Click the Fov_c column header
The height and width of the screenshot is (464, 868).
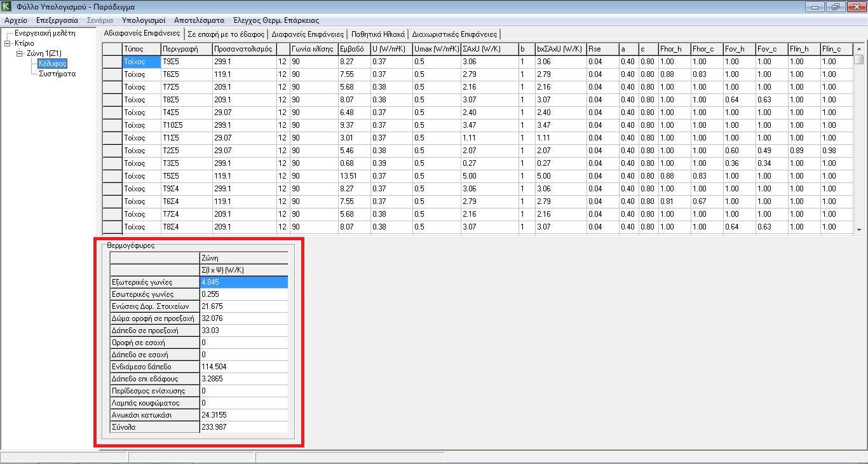tap(772, 49)
